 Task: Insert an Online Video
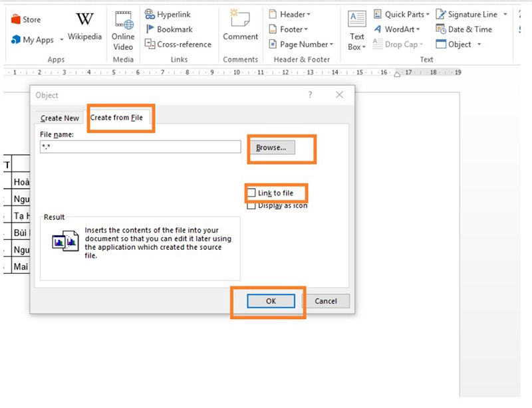coord(123,31)
